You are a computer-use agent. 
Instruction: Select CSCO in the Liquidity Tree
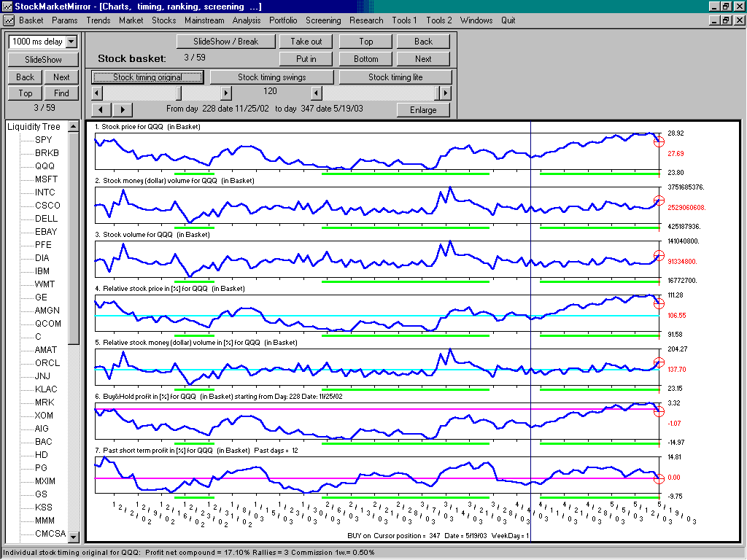[47, 206]
